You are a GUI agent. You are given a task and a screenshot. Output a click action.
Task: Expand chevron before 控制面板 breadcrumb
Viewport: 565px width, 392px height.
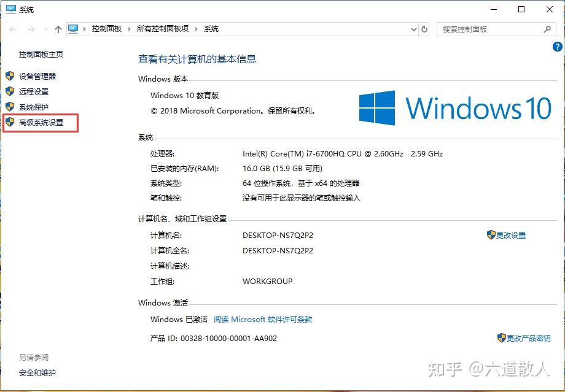[x=84, y=29]
